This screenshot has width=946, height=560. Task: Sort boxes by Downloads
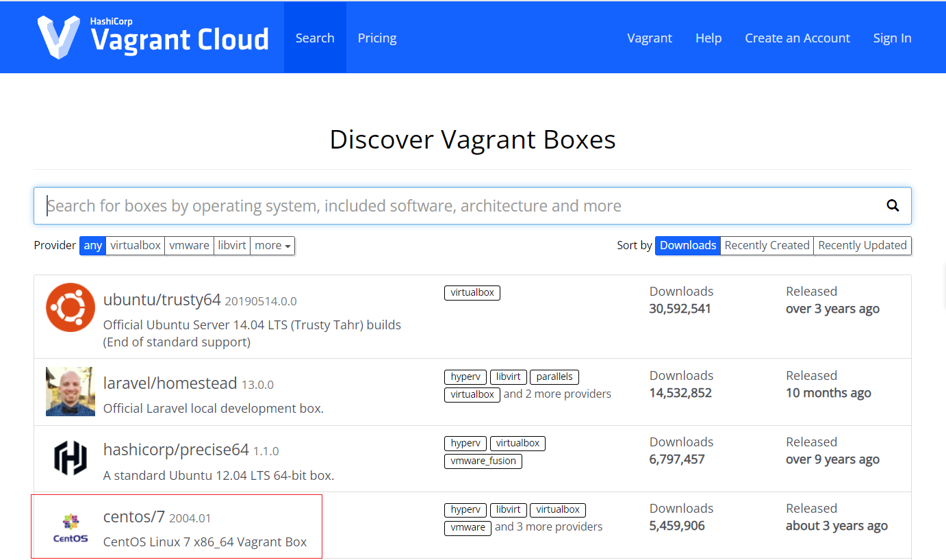click(x=688, y=245)
